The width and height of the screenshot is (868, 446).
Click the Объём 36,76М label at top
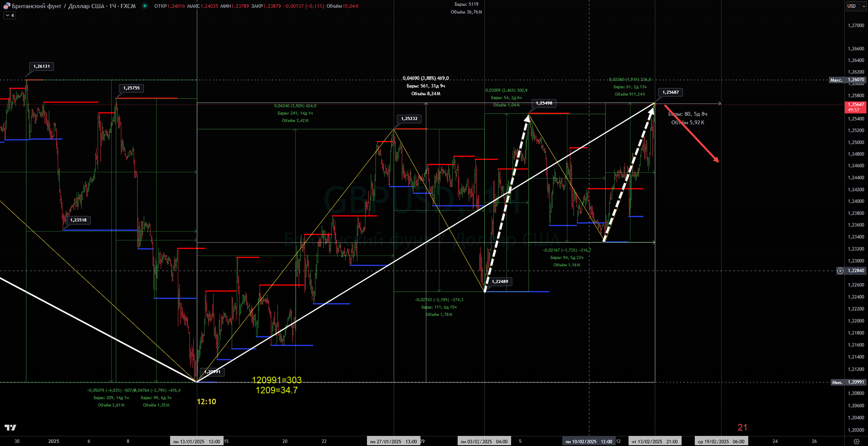tap(467, 12)
